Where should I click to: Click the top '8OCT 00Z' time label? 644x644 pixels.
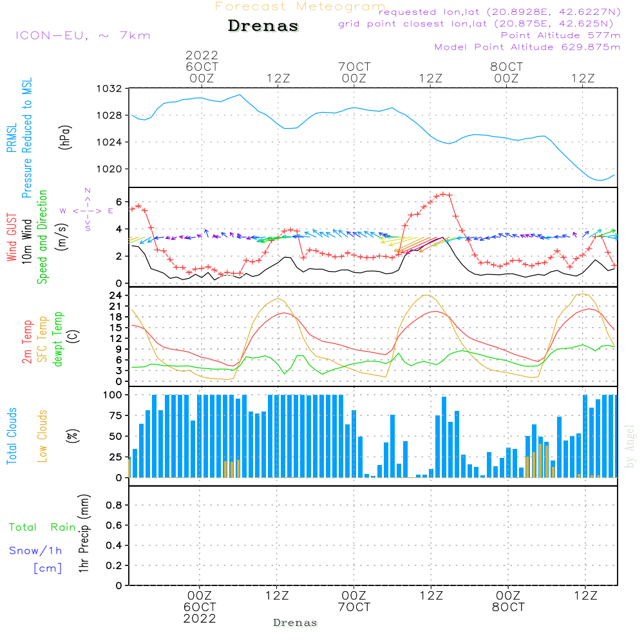[x=506, y=73]
